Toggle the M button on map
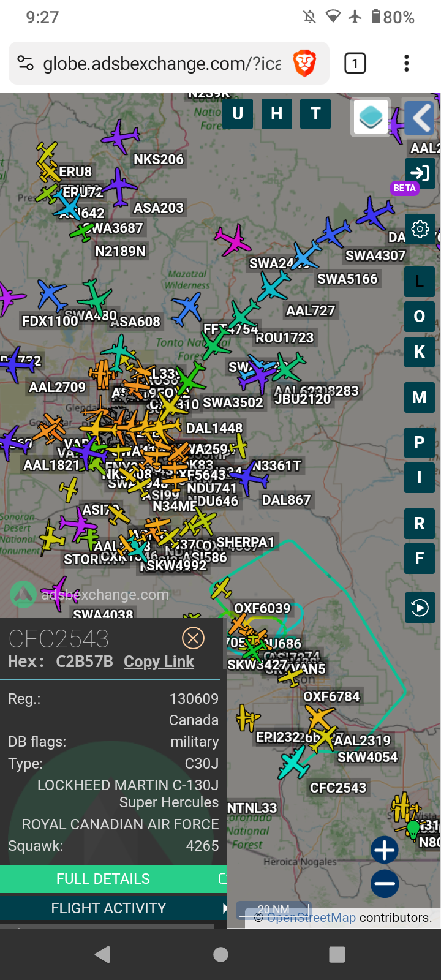The height and width of the screenshot is (980, 441). (420, 398)
